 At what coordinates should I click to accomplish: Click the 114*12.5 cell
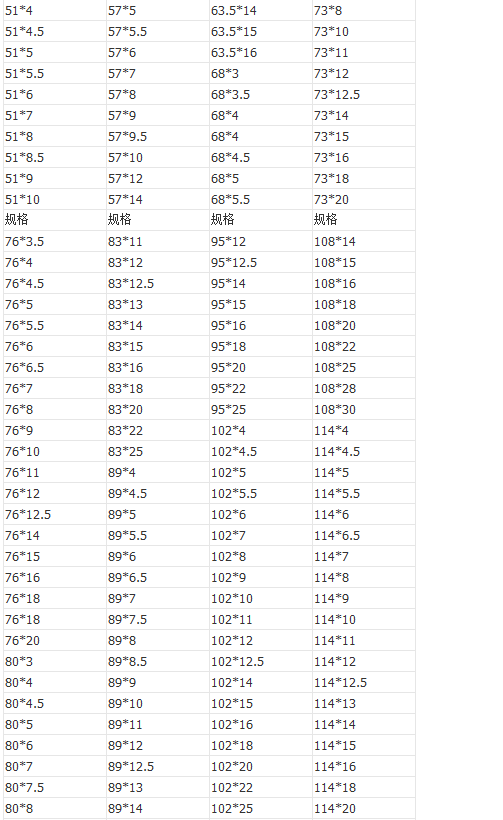364,682
